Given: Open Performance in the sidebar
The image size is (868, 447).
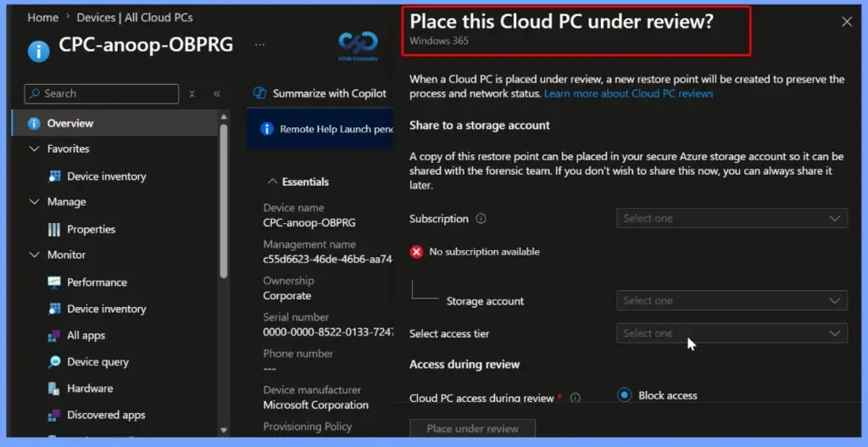Looking at the screenshot, I should pos(97,282).
